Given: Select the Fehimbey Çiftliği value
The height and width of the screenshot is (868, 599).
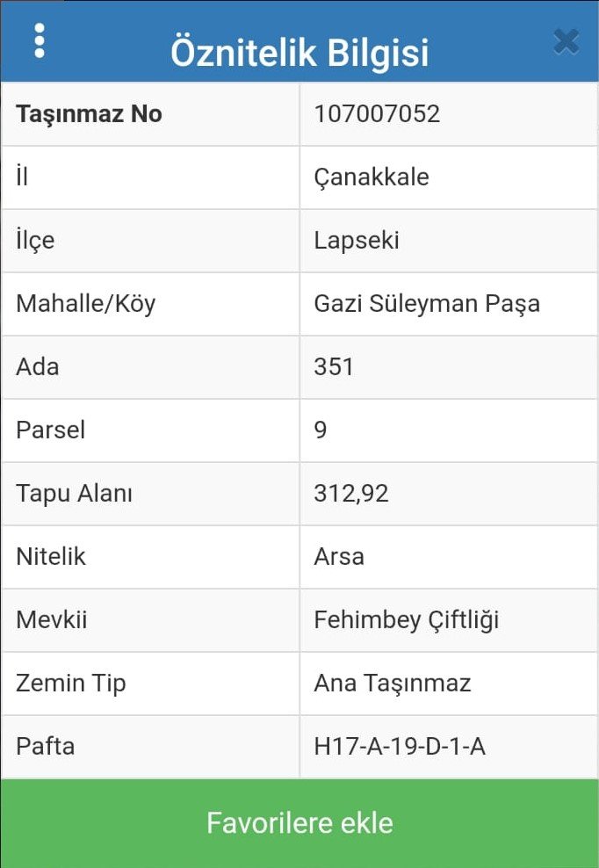Looking at the screenshot, I should [407, 619].
